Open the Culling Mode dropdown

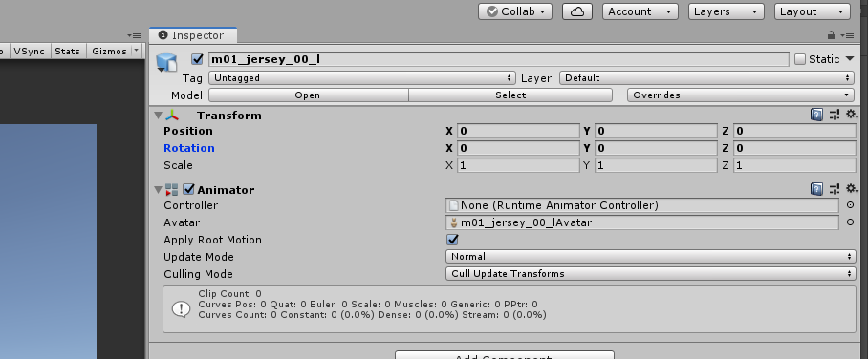pos(650,274)
